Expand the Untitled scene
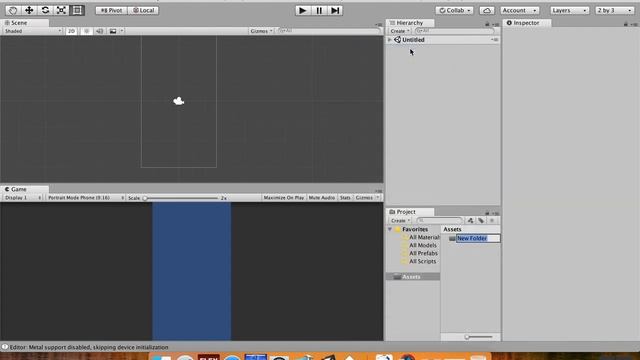The width and height of the screenshot is (640, 360). pos(390,40)
